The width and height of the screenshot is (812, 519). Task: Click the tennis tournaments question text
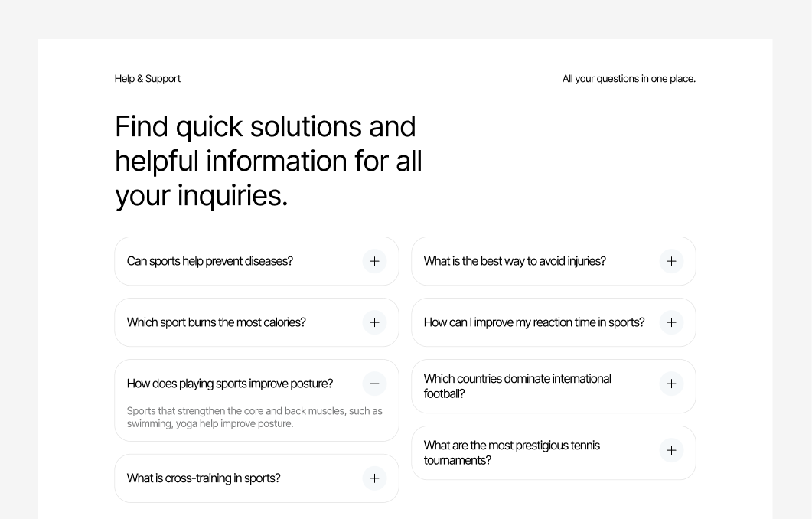pos(512,452)
